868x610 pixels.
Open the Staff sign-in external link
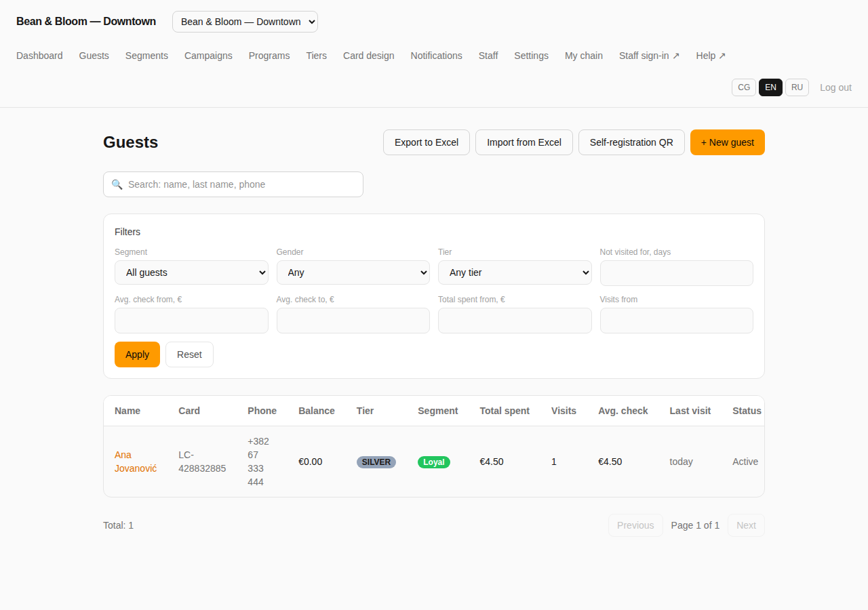click(649, 56)
